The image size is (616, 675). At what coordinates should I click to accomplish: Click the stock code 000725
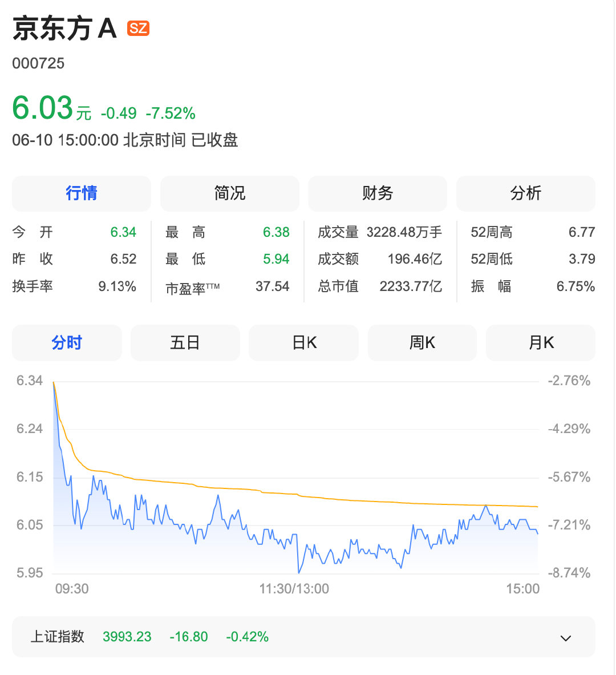pos(38,63)
